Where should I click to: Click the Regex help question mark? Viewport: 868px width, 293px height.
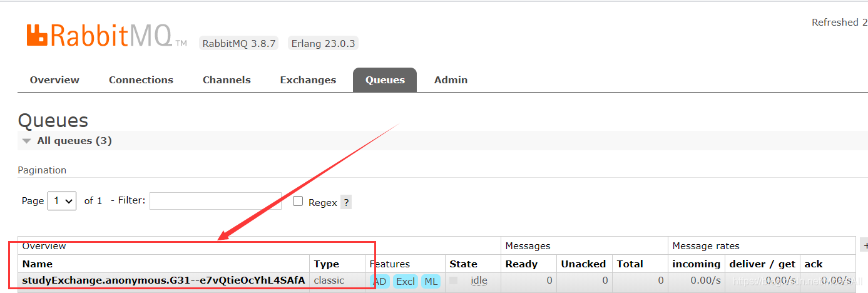click(346, 202)
